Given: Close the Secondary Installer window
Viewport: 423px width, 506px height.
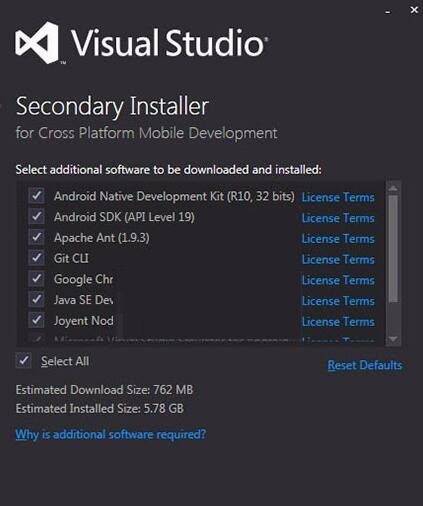Looking at the screenshot, I should [414, 10].
